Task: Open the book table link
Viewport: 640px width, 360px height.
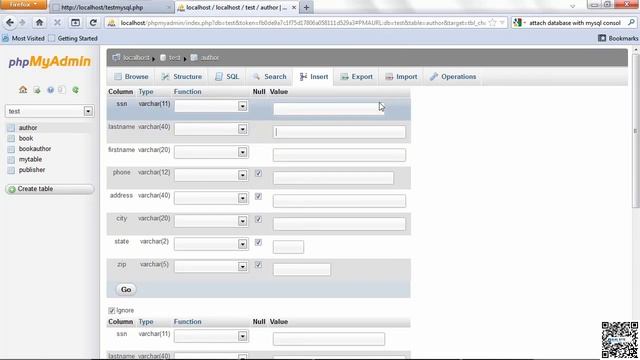Action: (26, 138)
